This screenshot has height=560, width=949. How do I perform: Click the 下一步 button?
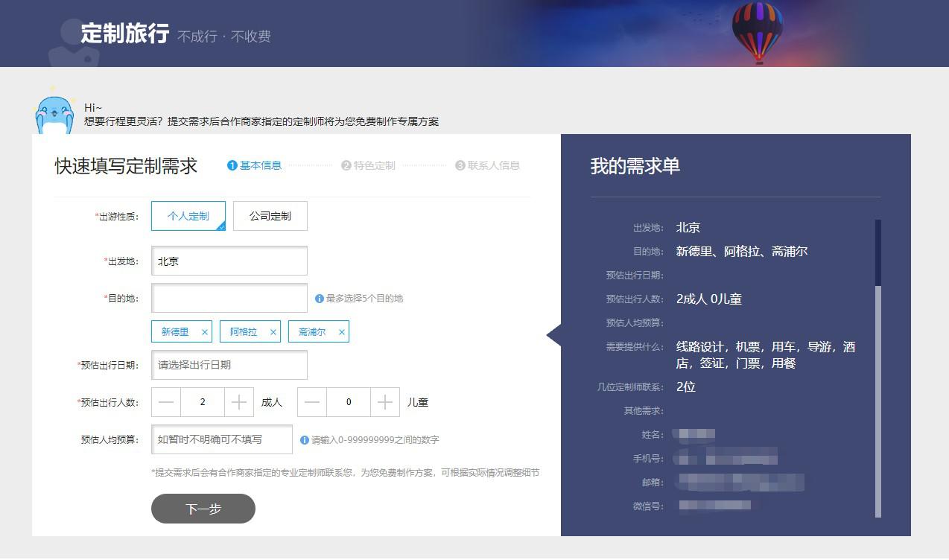click(x=203, y=509)
